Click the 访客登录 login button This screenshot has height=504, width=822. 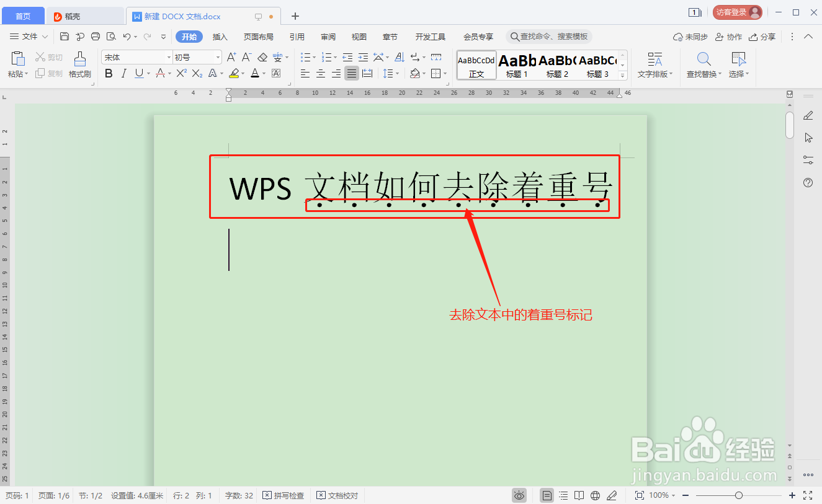point(737,12)
